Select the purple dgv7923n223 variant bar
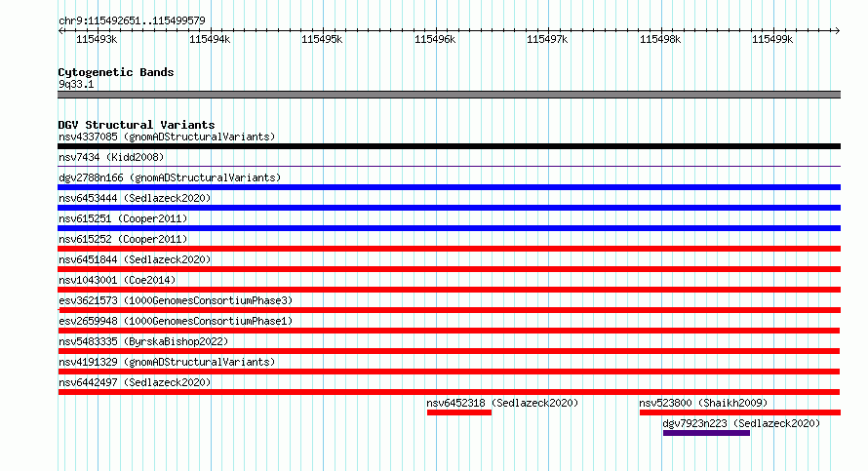868x471 pixels. (706, 433)
